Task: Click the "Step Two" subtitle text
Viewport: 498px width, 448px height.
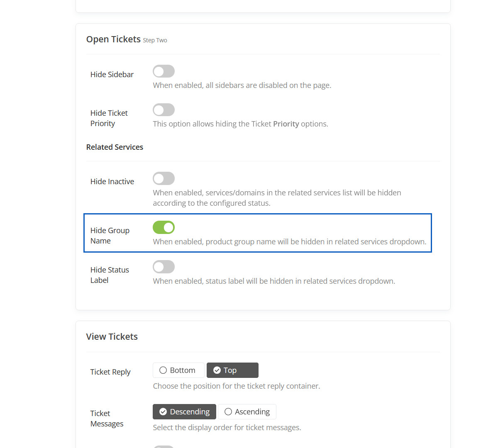Action: (155, 40)
